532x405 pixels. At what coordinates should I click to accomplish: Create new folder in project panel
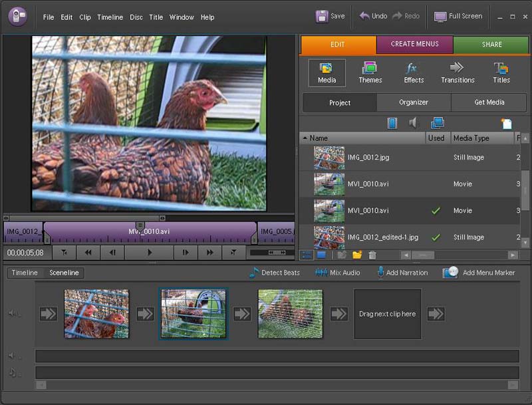tap(357, 255)
